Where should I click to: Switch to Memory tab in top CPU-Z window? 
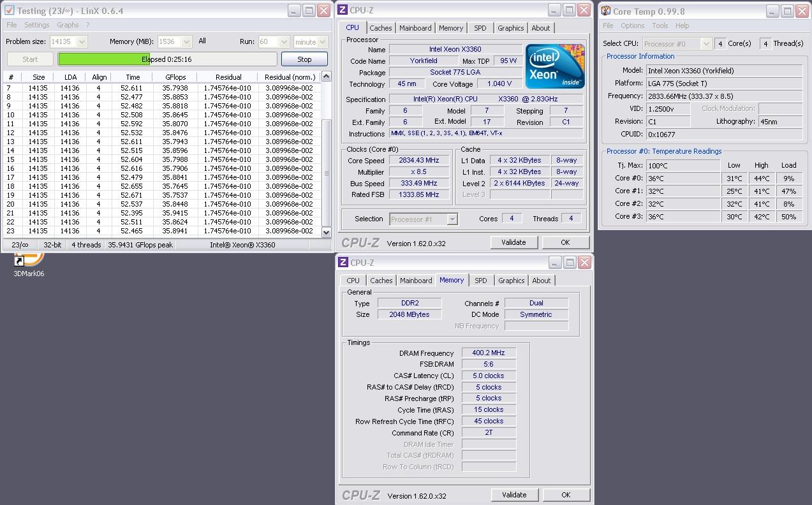pos(451,28)
